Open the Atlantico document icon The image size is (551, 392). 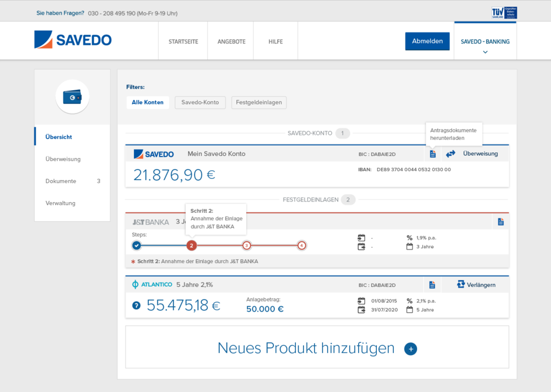(x=432, y=285)
